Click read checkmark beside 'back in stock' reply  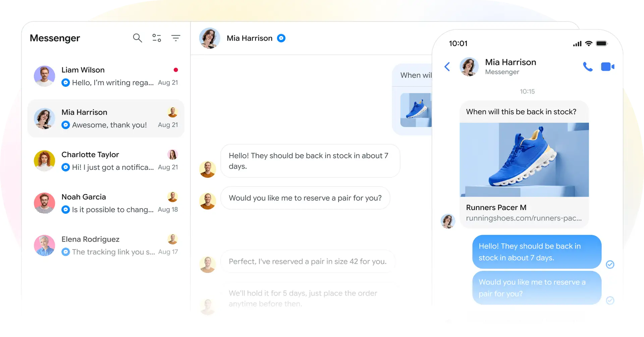click(610, 265)
